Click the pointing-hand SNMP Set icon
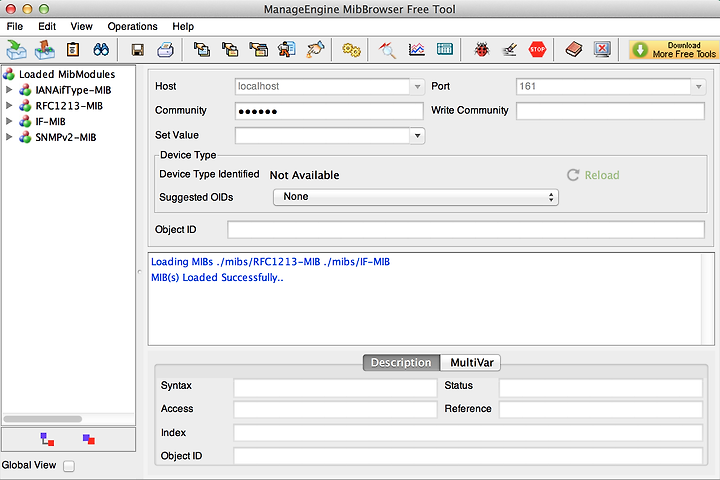The height and width of the screenshot is (480, 720). 315,50
